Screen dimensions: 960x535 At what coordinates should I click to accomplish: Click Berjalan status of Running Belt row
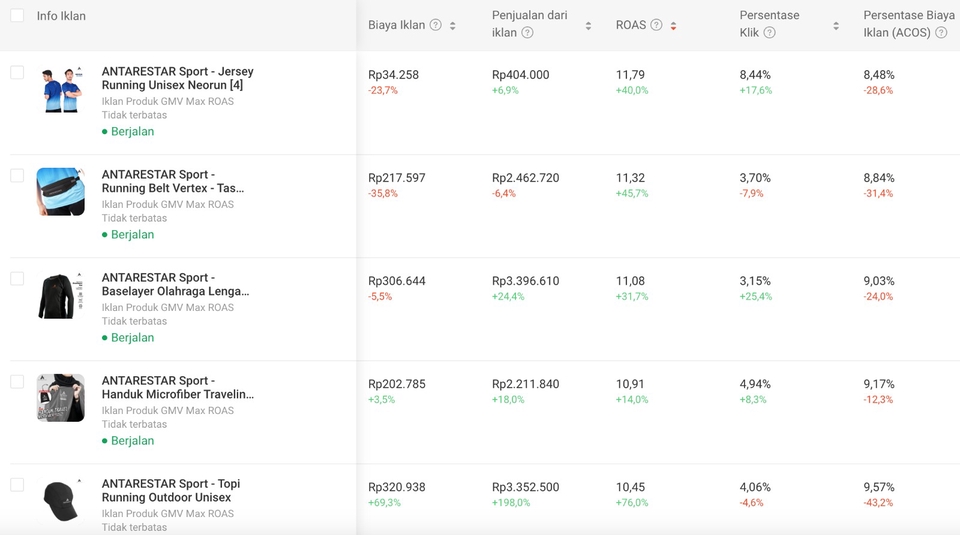pyautogui.click(x=128, y=234)
